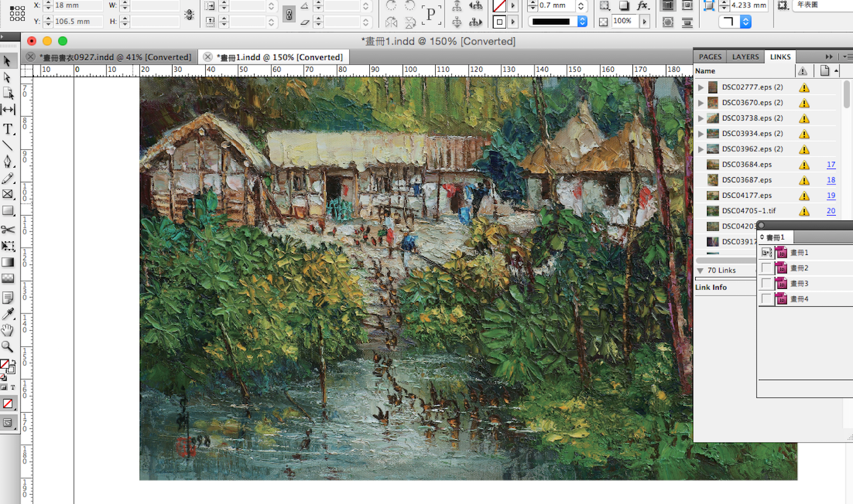Switch to 畫冊書衣0927.indd document tab
Image resolution: width=853 pixels, height=504 pixels.
111,57
